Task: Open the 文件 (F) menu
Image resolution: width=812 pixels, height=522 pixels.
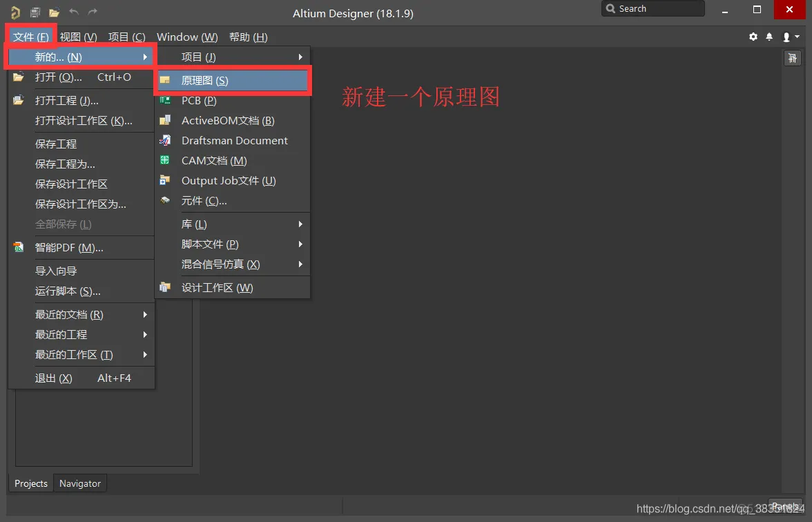Action: (31, 37)
